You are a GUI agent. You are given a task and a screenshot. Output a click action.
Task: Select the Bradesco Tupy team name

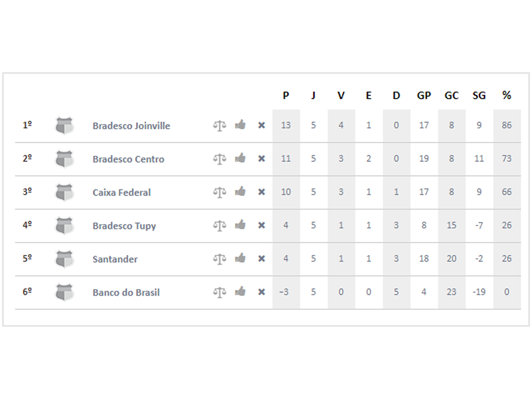124,226
